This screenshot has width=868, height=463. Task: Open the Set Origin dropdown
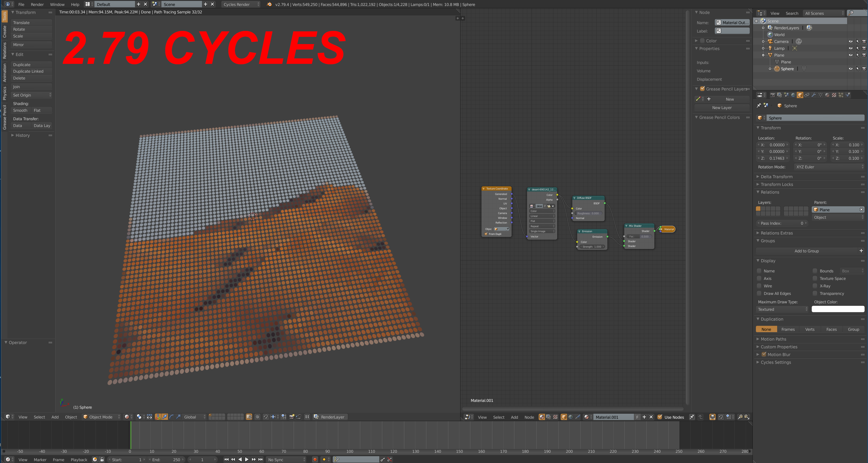click(x=32, y=95)
